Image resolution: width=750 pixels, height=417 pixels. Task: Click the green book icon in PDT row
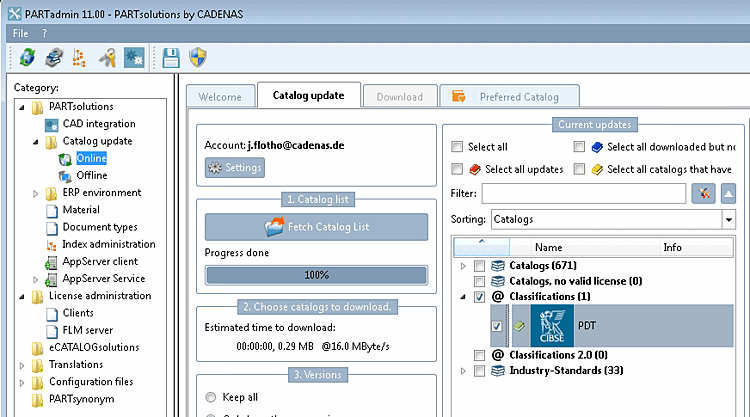coord(519,326)
